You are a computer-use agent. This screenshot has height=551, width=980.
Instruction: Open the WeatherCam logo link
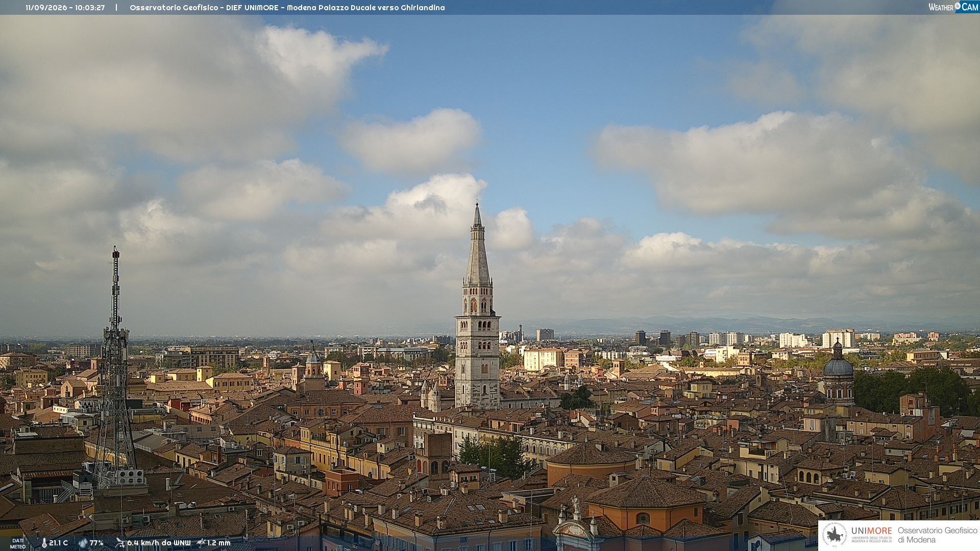coord(953,7)
